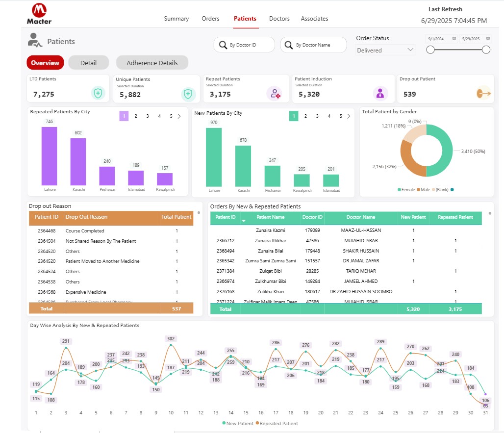Click the Repeat Patients card icon
The image size is (504, 433).
click(274, 93)
